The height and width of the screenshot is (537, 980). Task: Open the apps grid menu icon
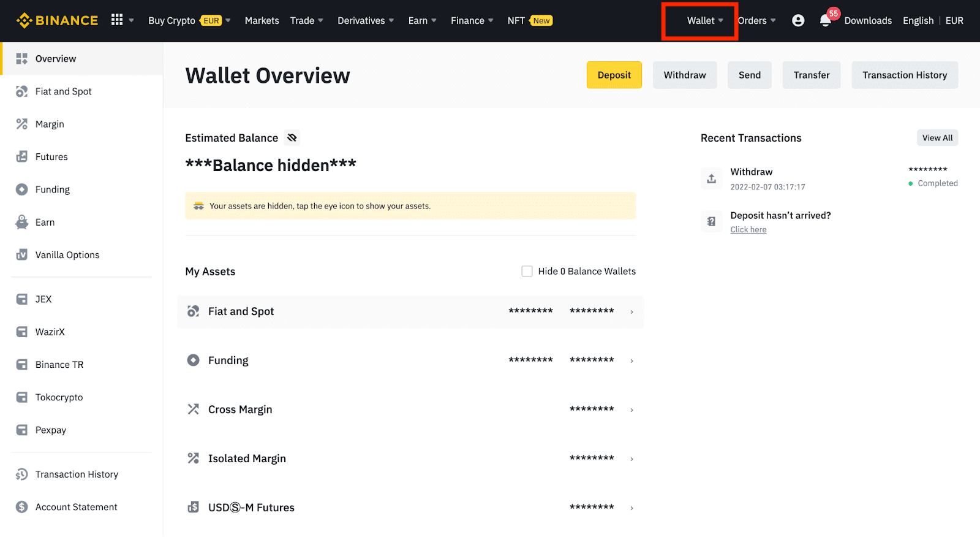(117, 20)
